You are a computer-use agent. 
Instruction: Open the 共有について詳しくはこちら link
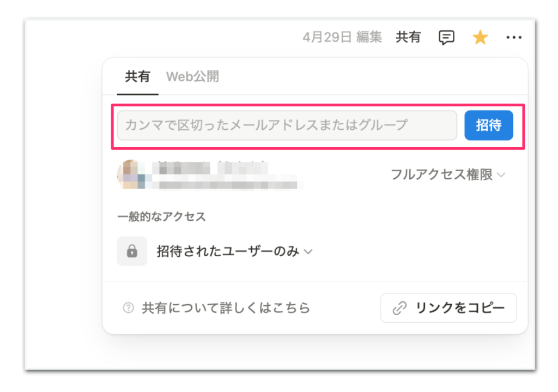click(226, 307)
